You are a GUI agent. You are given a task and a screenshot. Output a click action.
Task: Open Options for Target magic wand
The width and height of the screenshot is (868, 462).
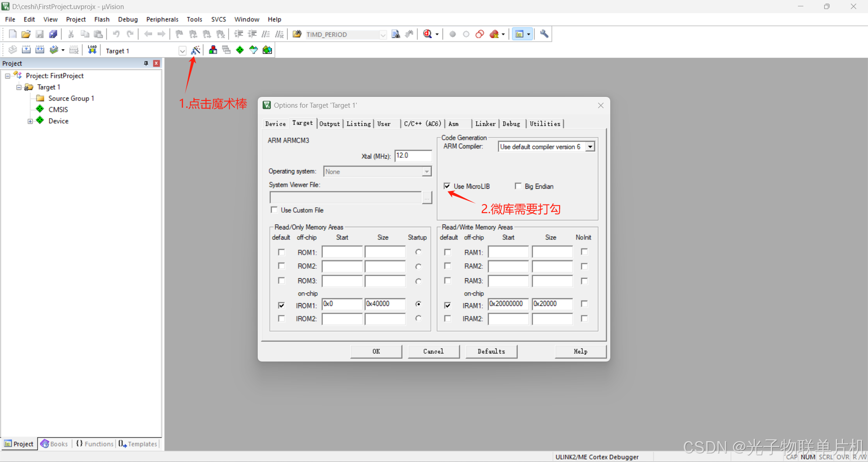[196, 50]
